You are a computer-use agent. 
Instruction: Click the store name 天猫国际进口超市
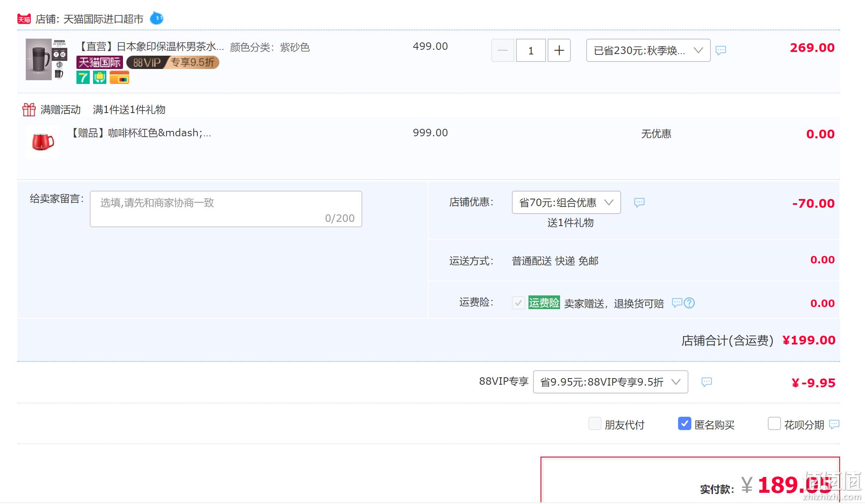pos(103,19)
